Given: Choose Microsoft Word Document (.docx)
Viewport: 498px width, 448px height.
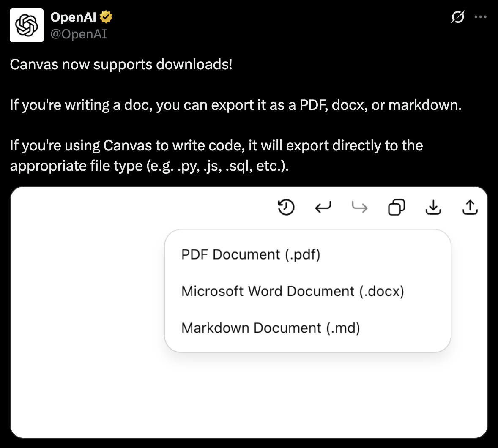Looking at the screenshot, I should [x=293, y=291].
